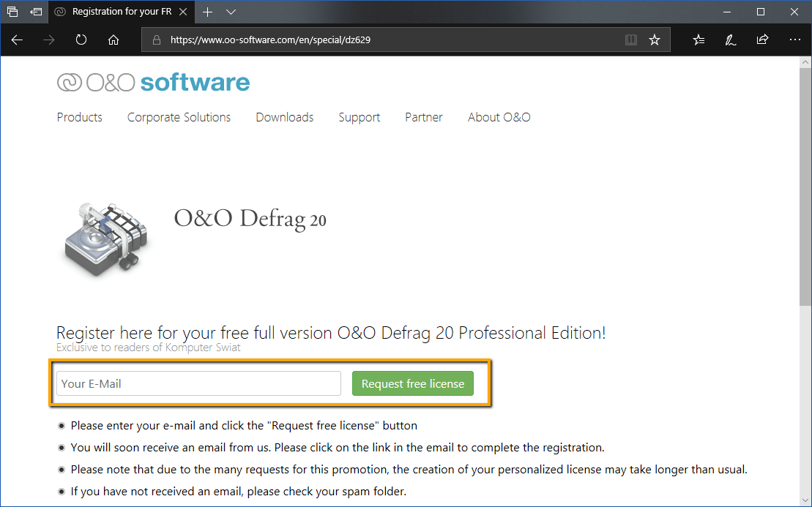Click the 'Register here for your free' headline
The width and height of the screenshot is (812, 507).
pos(331,333)
